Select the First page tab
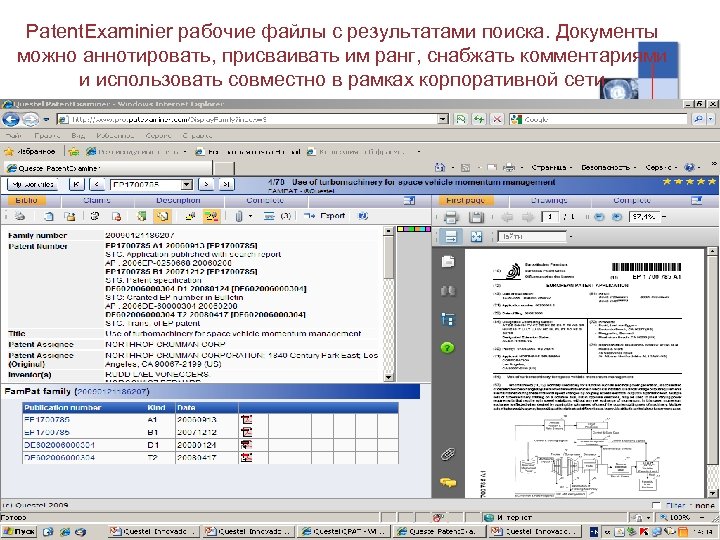 (x=465, y=201)
